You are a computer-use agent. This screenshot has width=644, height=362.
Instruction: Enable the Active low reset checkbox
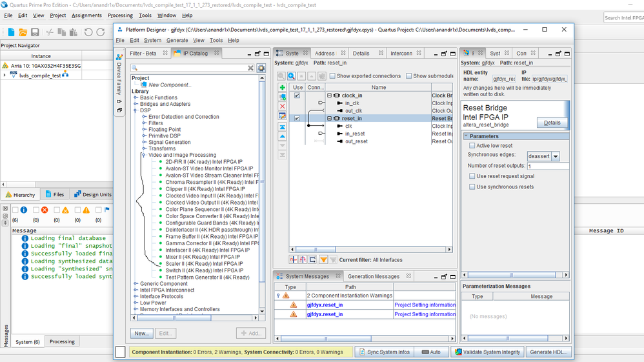tap(472, 146)
